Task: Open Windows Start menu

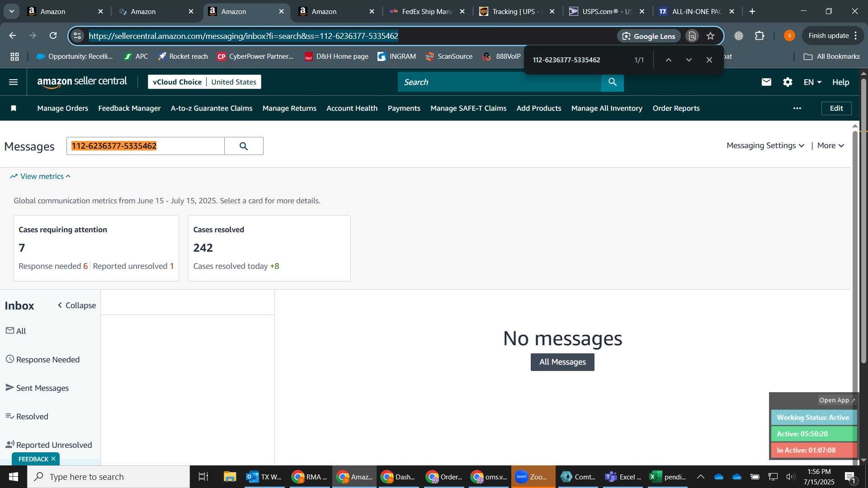Action: click(x=13, y=477)
